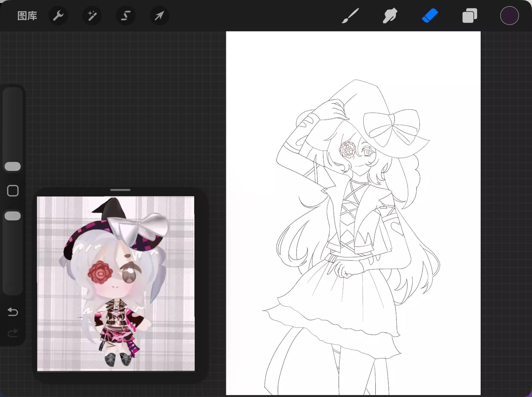This screenshot has width=532, height=397.
Task: Click the brush size slider handle
Action: 13,166
